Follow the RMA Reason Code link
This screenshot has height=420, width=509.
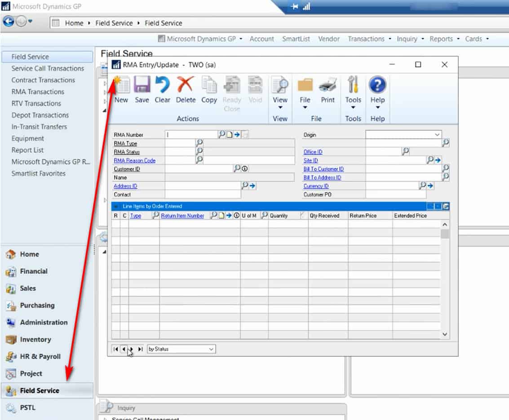tap(134, 161)
